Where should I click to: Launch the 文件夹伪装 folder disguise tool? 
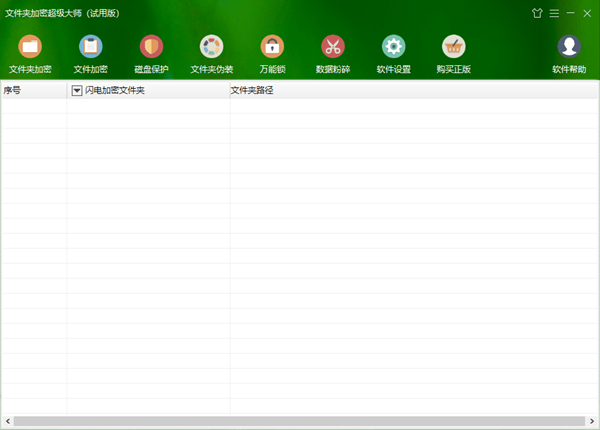212,47
